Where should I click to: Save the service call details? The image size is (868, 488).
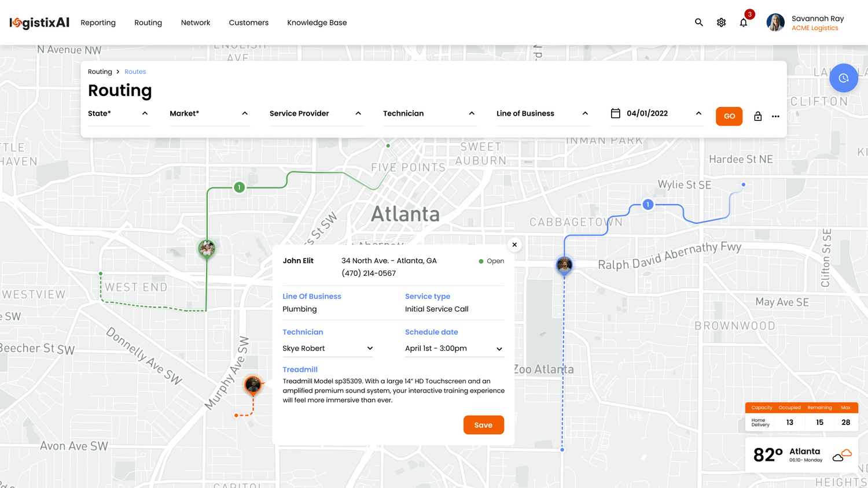pyautogui.click(x=483, y=425)
